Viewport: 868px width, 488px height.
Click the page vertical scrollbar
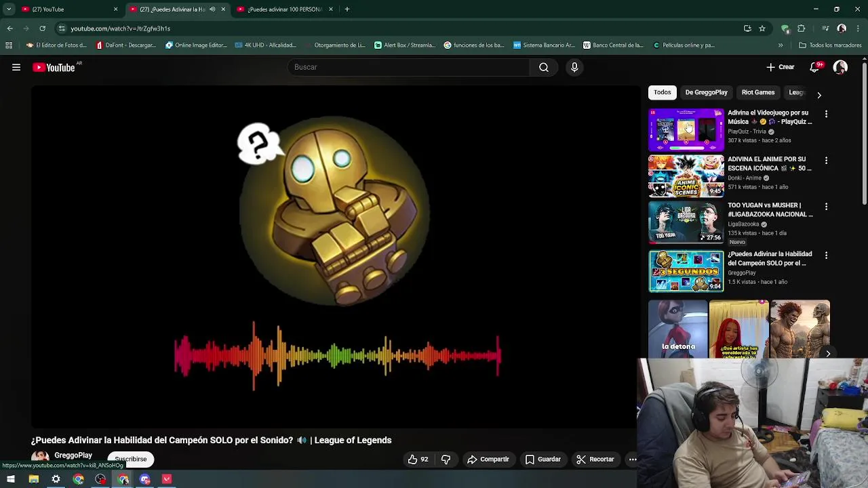pyautogui.click(x=864, y=132)
